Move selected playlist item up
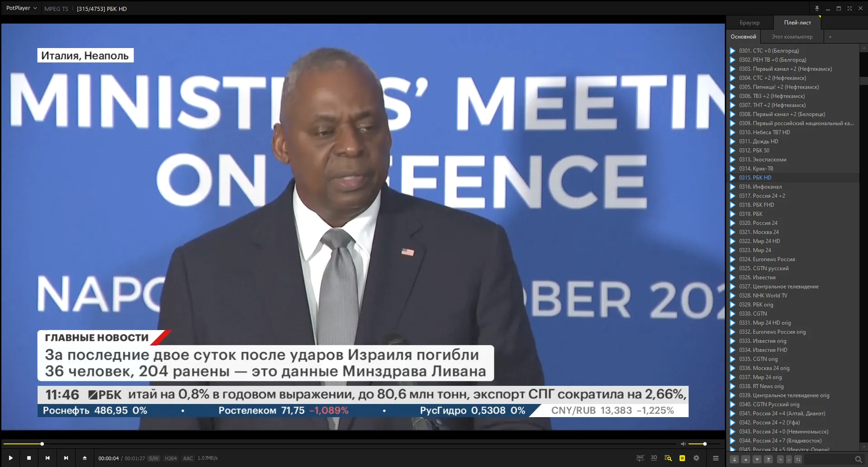The image size is (868, 467). 746,459
